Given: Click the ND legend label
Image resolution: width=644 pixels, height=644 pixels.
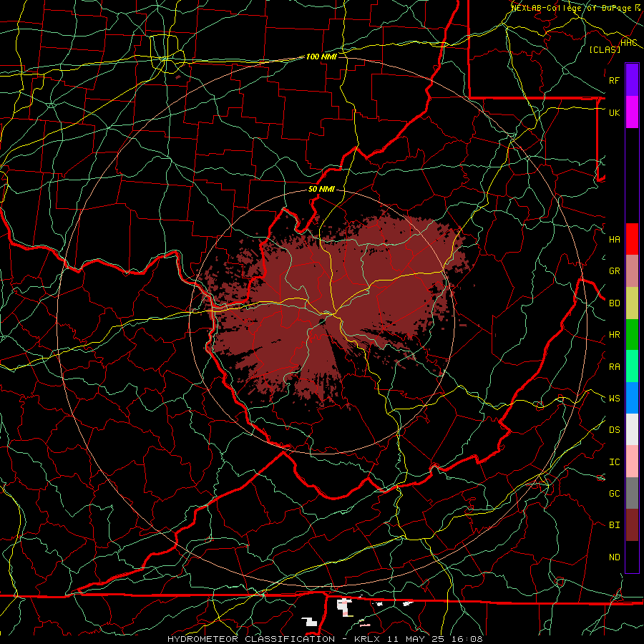Looking at the screenshot, I should click(x=615, y=557).
